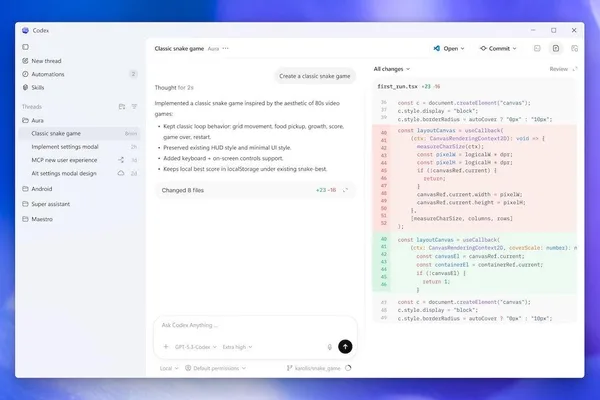Click the cloud icon on Alt settings thread
Image resolution: width=600 pixels, height=400 pixels.
(x=121, y=173)
